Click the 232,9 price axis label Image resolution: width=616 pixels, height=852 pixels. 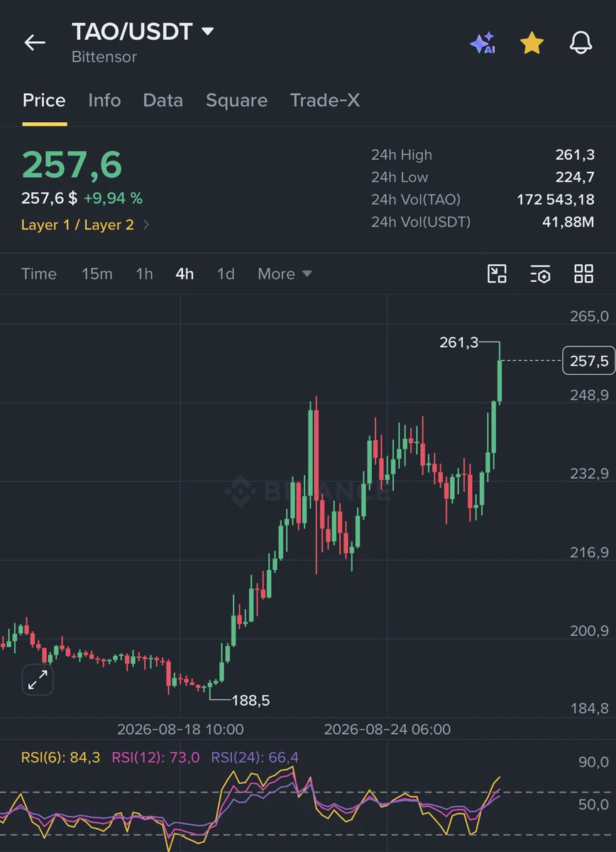point(589,474)
